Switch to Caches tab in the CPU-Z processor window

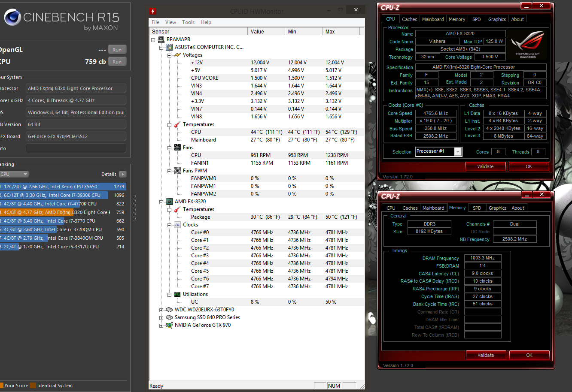tap(410, 19)
